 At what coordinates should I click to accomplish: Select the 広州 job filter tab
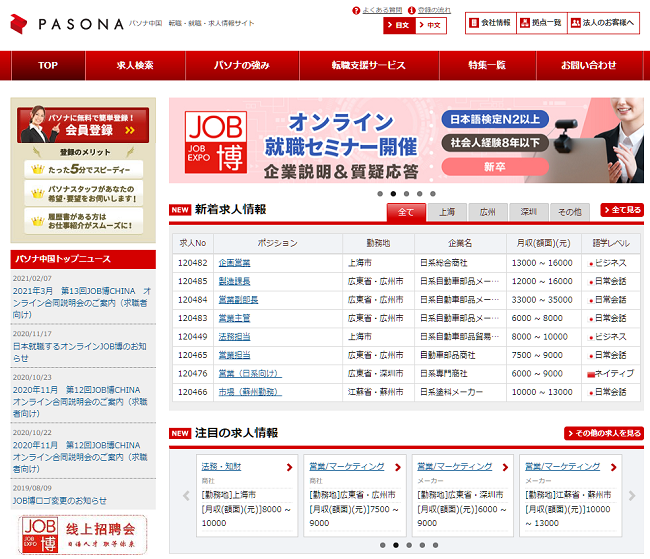coord(488,212)
